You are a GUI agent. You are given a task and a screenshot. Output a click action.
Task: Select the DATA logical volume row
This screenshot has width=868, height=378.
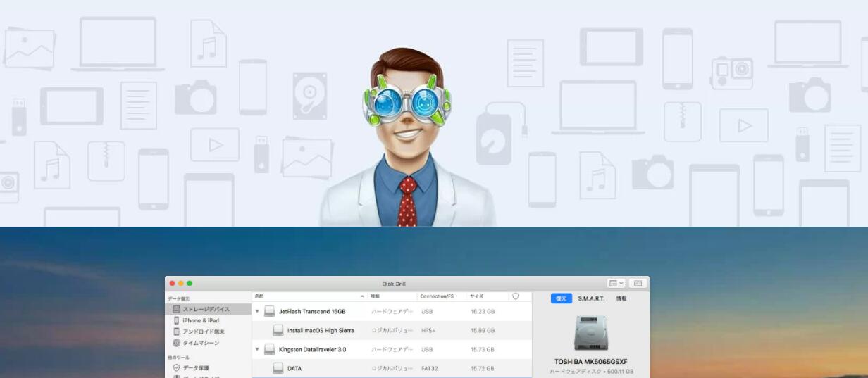pyautogui.click(x=294, y=368)
